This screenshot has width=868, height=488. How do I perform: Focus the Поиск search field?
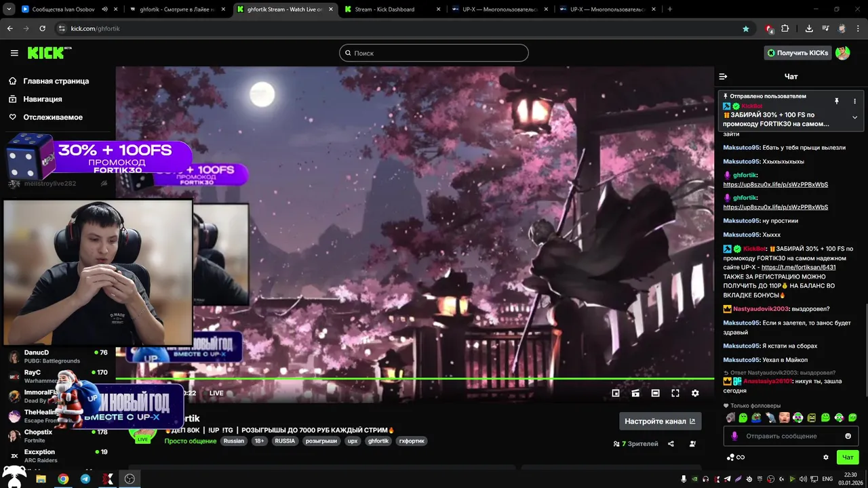click(434, 53)
